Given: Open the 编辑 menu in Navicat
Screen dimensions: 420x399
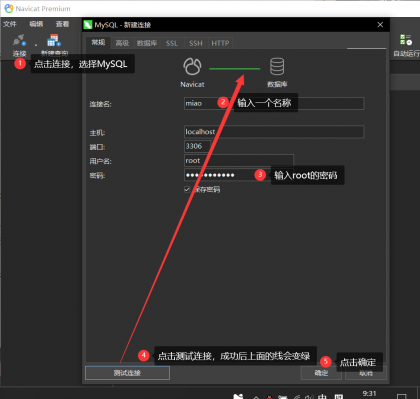Looking at the screenshot, I should 36,24.
